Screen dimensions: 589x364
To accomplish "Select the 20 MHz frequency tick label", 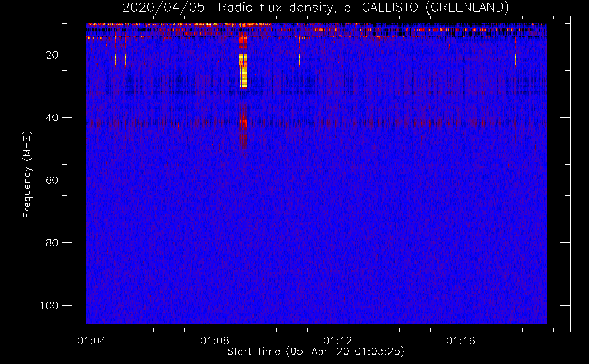I will 52,55.
